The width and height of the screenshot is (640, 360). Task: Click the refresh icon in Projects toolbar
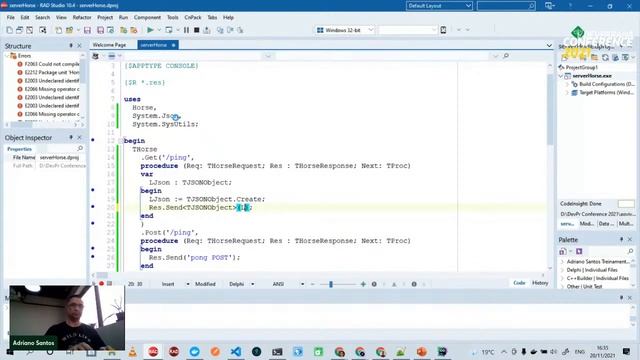point(605,58)
